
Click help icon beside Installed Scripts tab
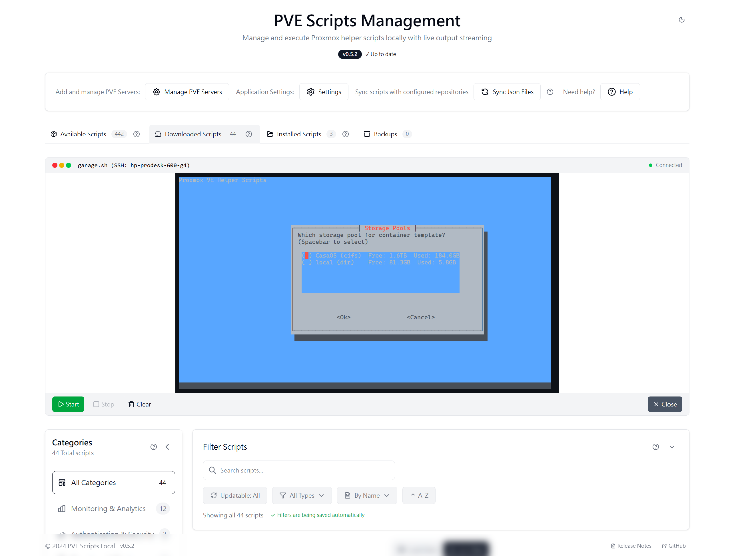345,134
